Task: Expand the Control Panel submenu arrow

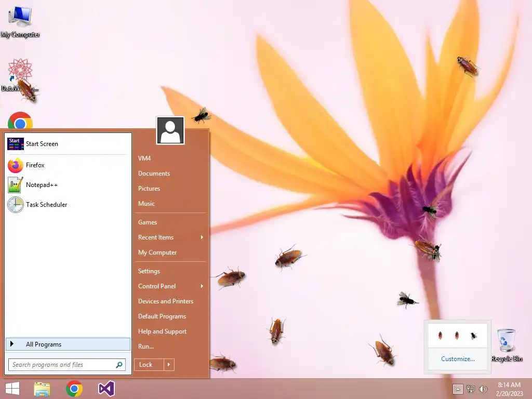Action: pos(202,286)
